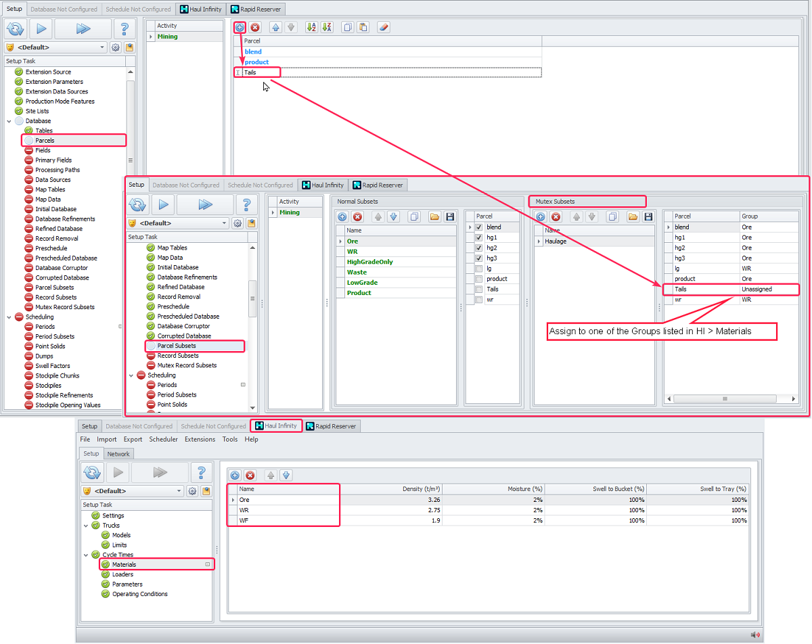Uncheck the hg2 parcel checkbox
Screen dimensions: 812x644
[x=479, y=248]
